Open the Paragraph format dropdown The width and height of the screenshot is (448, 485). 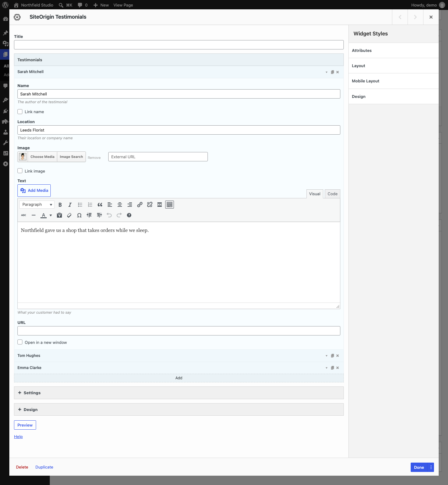[37, 205]
